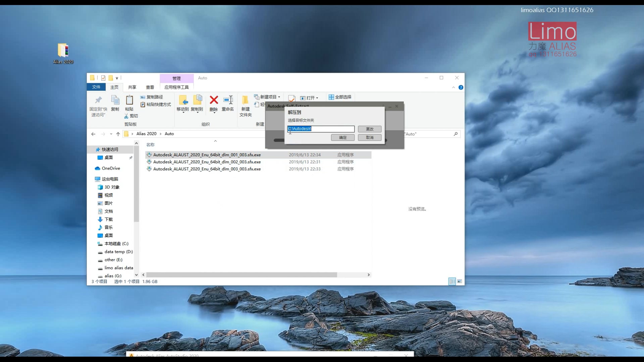This screenshot has width=644, height=362.
Task: Select the dlm_003_003.sfx.exe file
Action: point(258,169)
